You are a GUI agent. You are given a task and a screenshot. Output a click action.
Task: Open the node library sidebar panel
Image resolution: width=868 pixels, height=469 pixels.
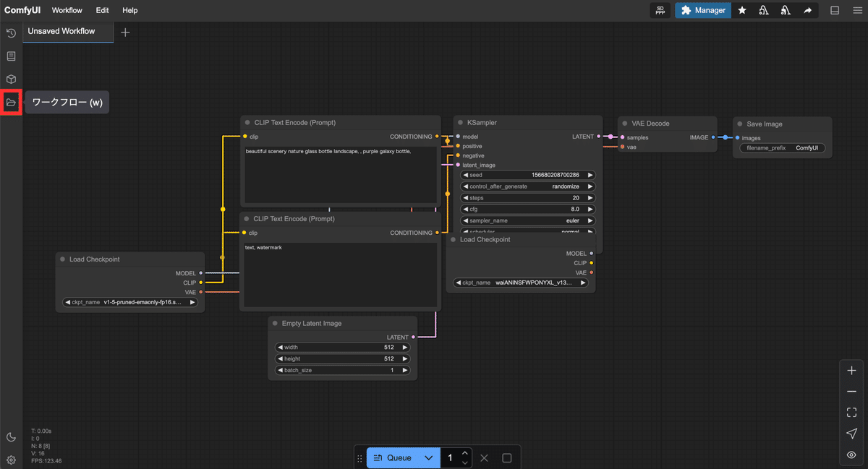click(x=11, y=56)
